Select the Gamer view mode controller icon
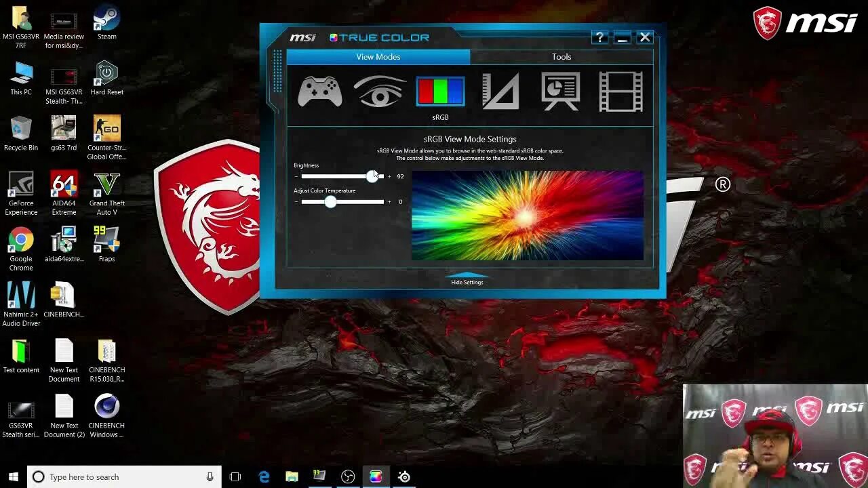The image size is (868, 488). coord(319,91)
